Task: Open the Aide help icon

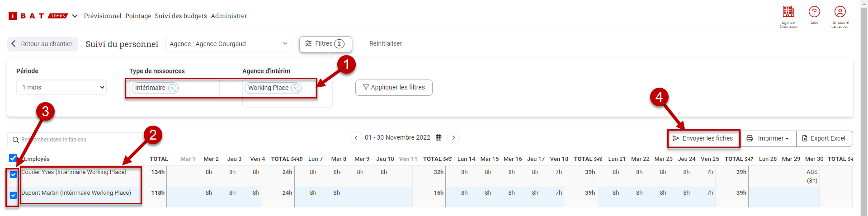Action: (x=814, y=12)
